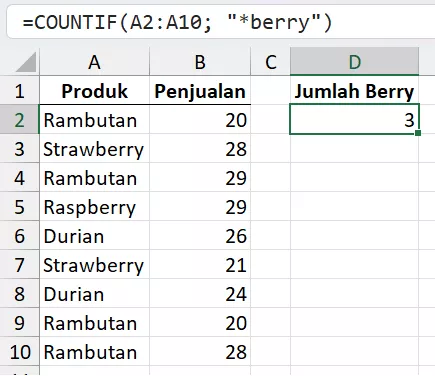
Task: Click the formula bar with the COUNTIF formula
Action: 220,23
